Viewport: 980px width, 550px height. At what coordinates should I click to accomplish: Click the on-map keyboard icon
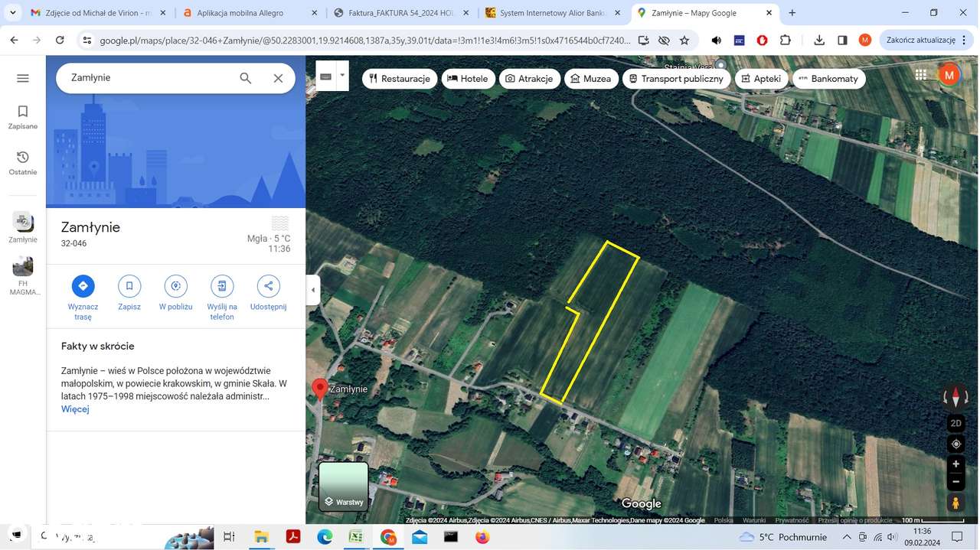point(325,76)
